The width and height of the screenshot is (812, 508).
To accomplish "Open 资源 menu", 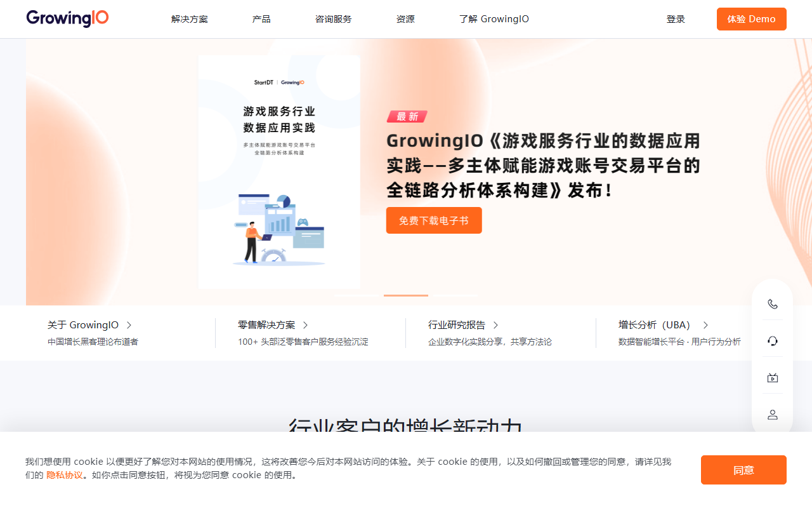I will (405, 19).
